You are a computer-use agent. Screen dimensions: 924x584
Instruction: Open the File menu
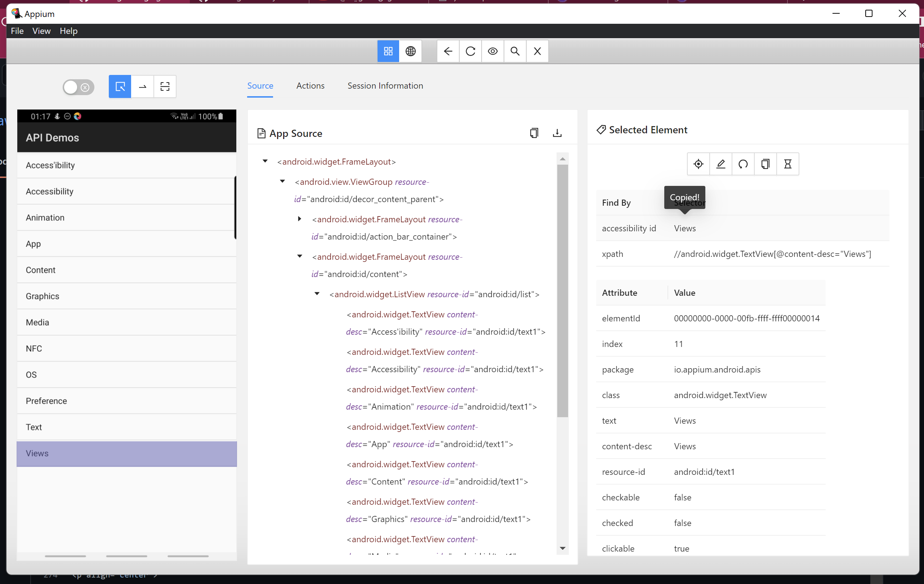click(x=17, y=31)
